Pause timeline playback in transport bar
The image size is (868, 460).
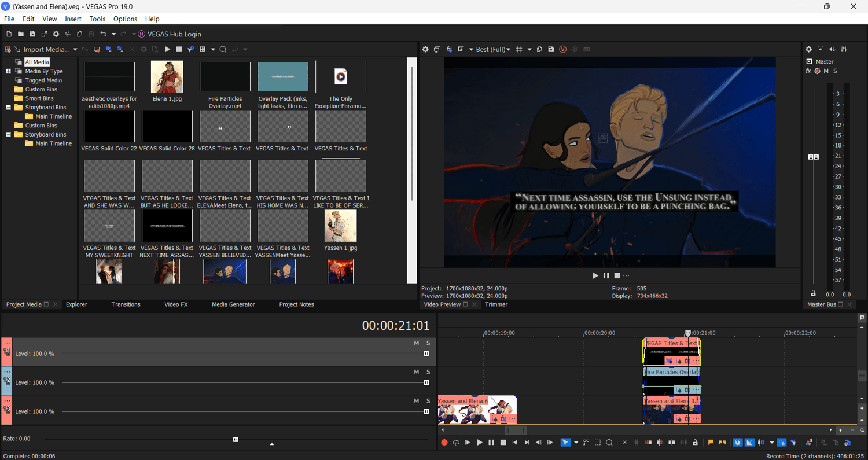[491, 443]
